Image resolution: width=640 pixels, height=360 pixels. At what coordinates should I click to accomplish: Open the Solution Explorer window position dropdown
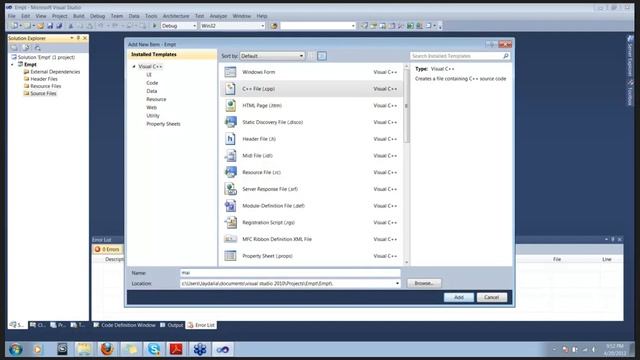point(72,38)
